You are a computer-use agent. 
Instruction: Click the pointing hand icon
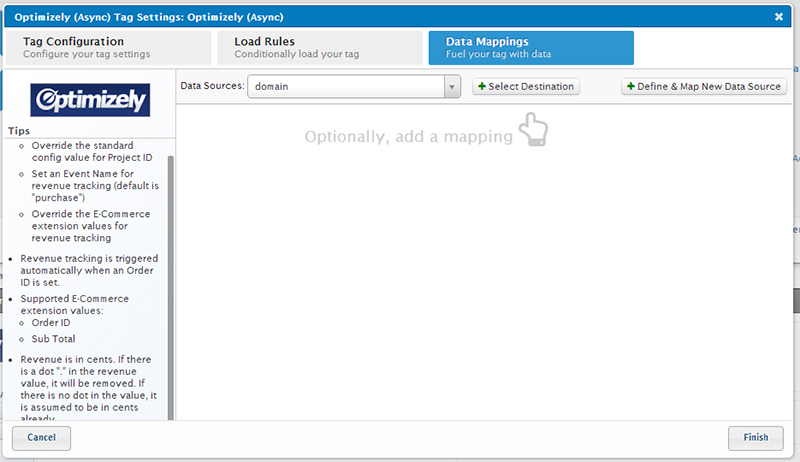pos(534,130)
